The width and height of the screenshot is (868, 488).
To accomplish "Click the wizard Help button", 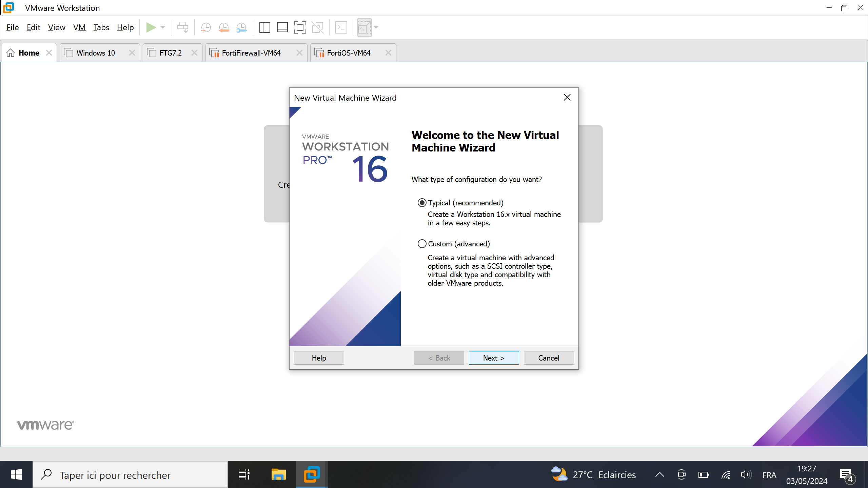I will pos(319,358).
